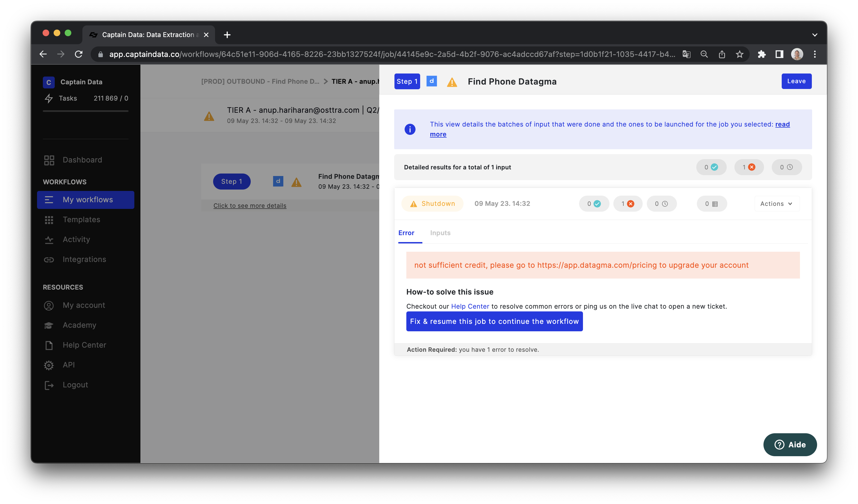Image resolution: width=858 pixels, height=504 pixels.
Task: Click the 'Click to see more details' link
Action: (x=250, y=206)
